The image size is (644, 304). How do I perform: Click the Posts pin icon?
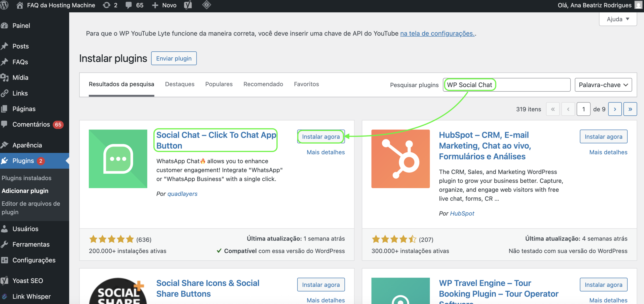[4, 46]
